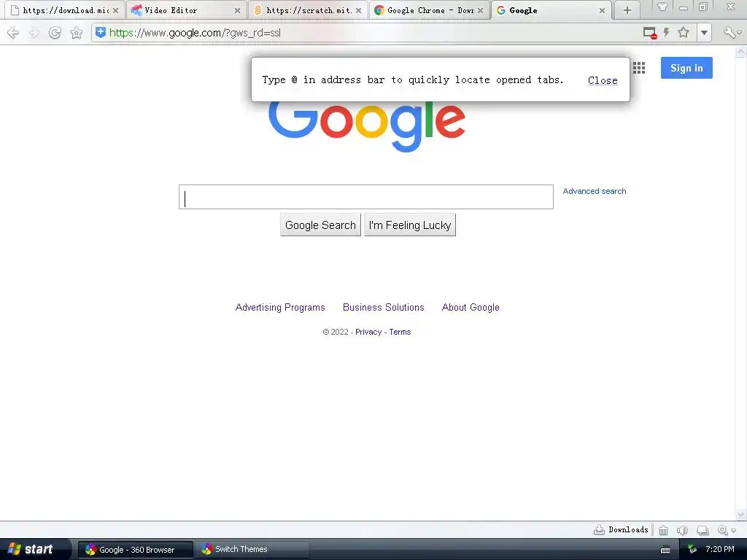
Task: Click the trash bin icon in status bar
Action: pos(663,530)
